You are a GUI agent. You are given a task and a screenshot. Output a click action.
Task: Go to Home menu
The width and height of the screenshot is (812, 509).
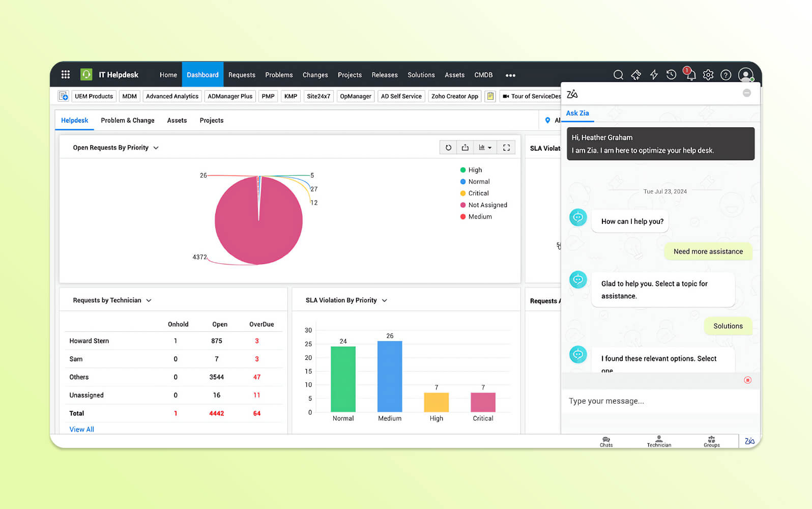[168, 75]
